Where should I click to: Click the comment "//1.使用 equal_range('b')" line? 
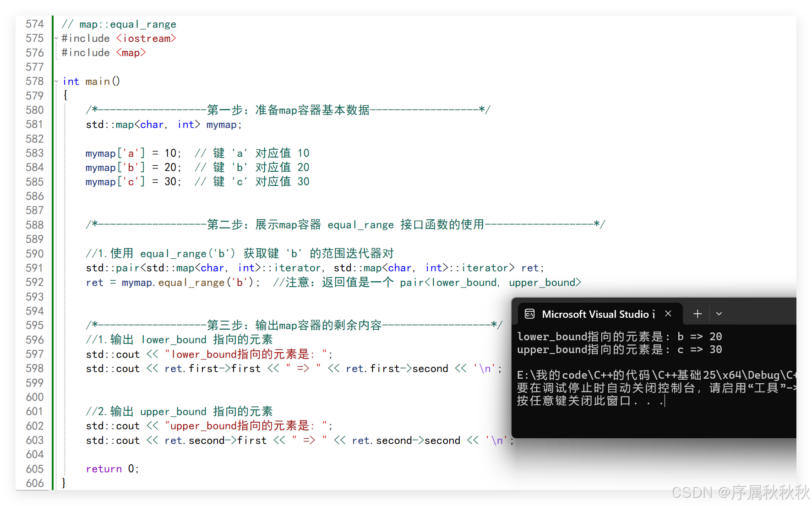click(x=240, y=253)
